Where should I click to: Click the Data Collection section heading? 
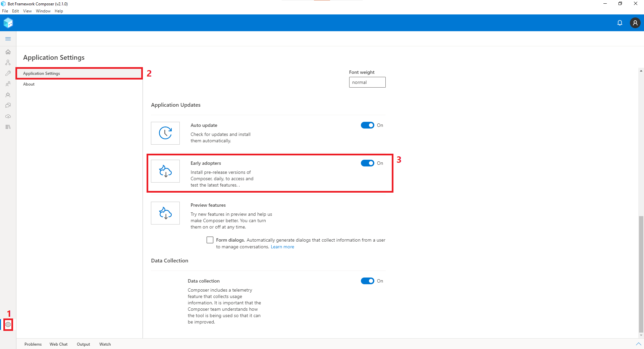170,261
